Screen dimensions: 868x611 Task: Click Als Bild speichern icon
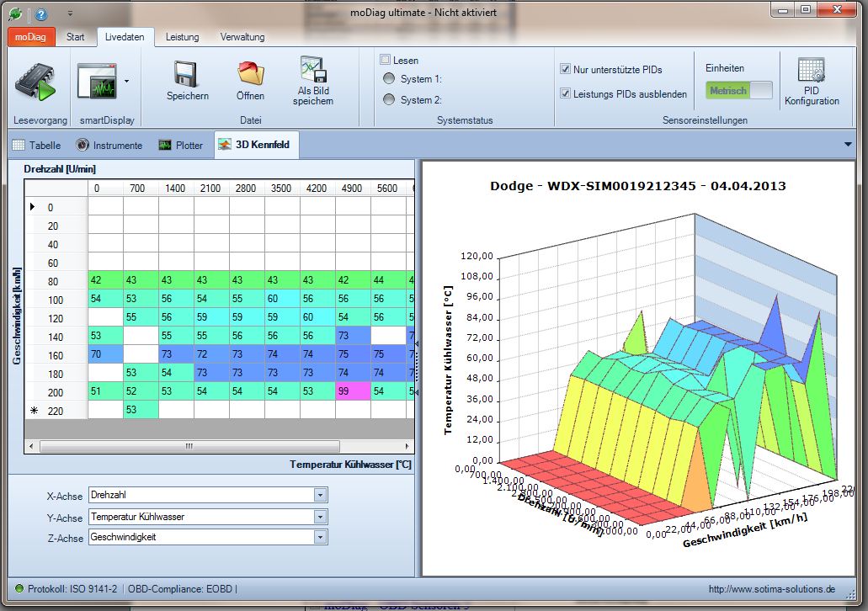[x=312, y=70]
